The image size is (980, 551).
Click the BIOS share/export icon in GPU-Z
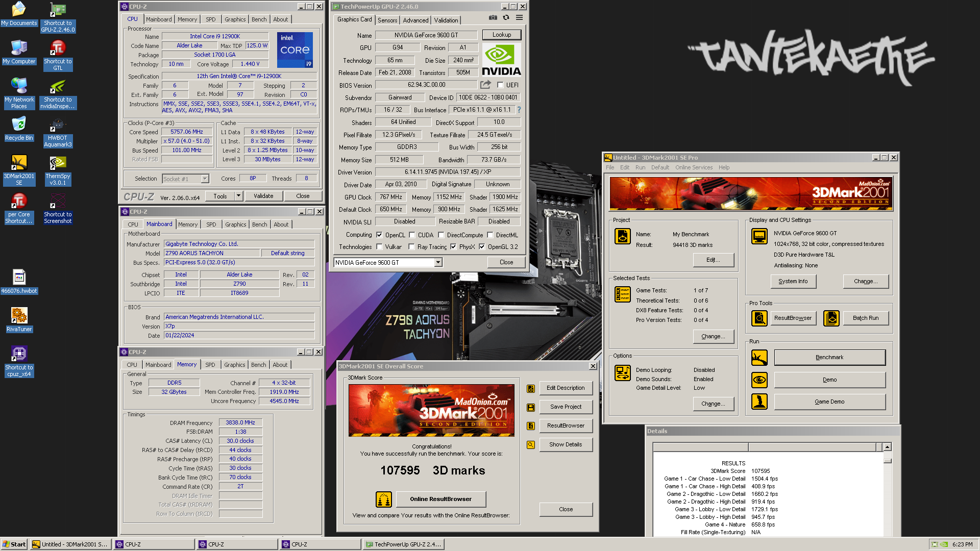pos(485,85)
